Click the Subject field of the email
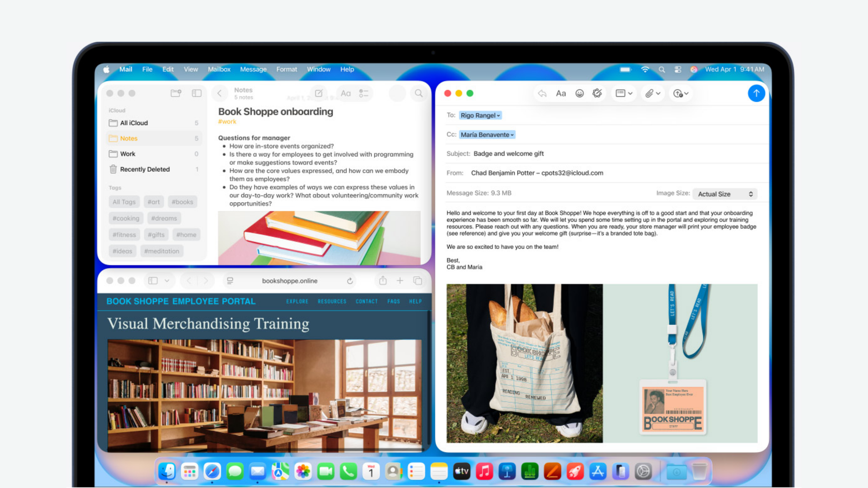 [x=508, y=153]
